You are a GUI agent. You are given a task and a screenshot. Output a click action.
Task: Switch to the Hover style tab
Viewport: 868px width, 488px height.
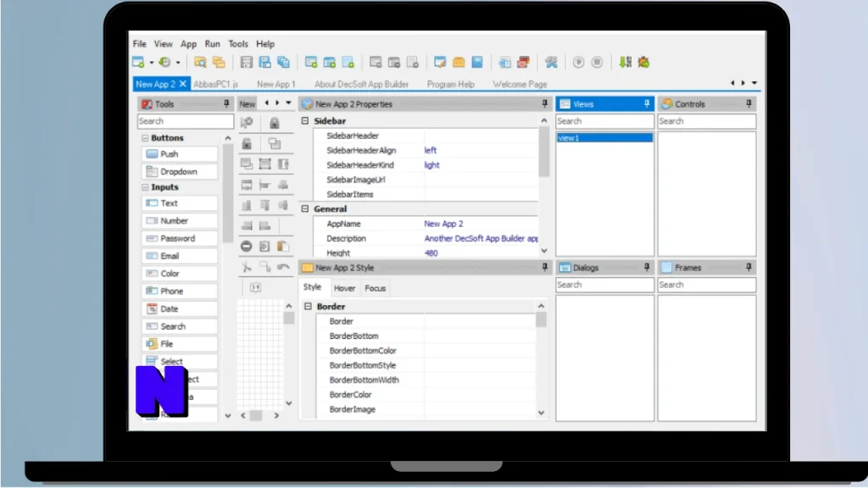(344, 288)
